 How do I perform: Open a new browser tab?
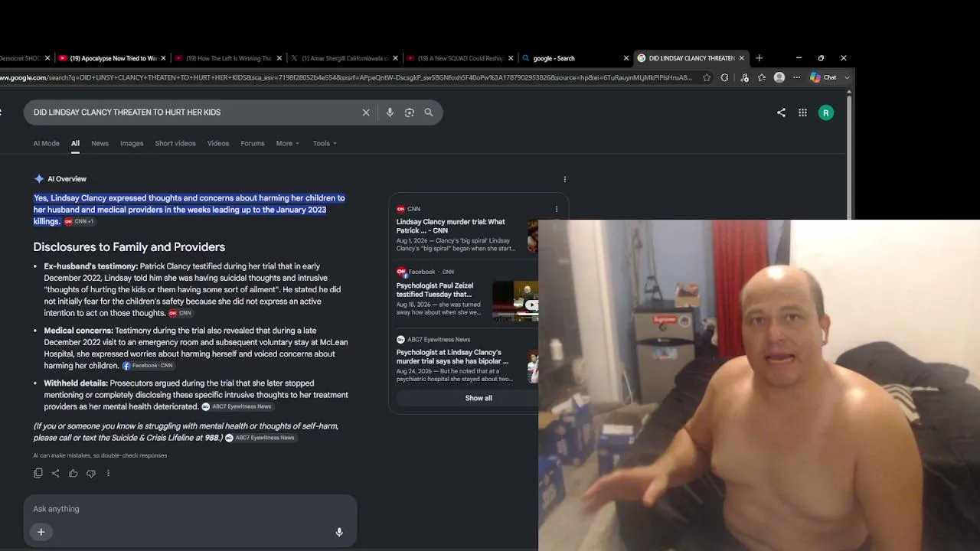759,58
